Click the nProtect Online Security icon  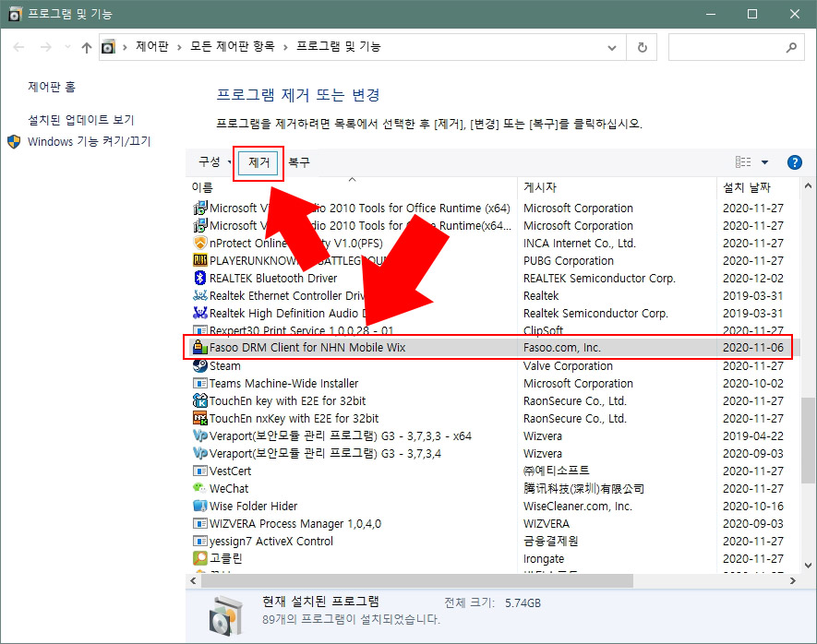click(x=199, y=243)
